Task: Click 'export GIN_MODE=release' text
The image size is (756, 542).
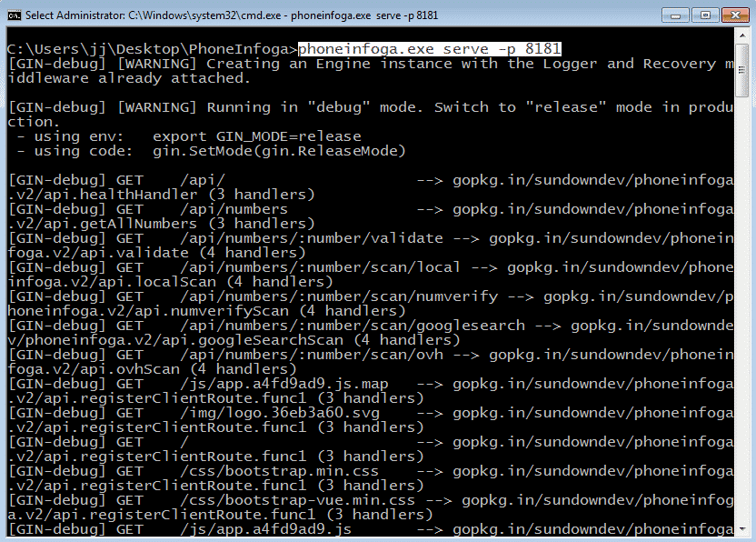Action: coord(257,136)
